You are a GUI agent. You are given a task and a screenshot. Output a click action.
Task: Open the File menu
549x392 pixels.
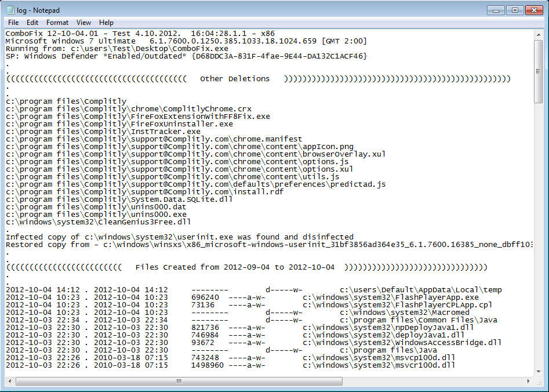tap(13, 23)
